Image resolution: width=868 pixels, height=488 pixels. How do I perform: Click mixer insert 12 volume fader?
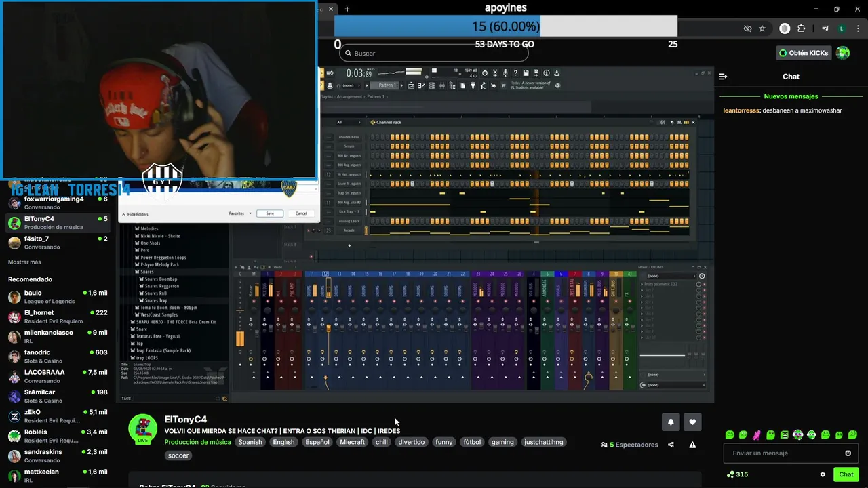tap(328, 328)
